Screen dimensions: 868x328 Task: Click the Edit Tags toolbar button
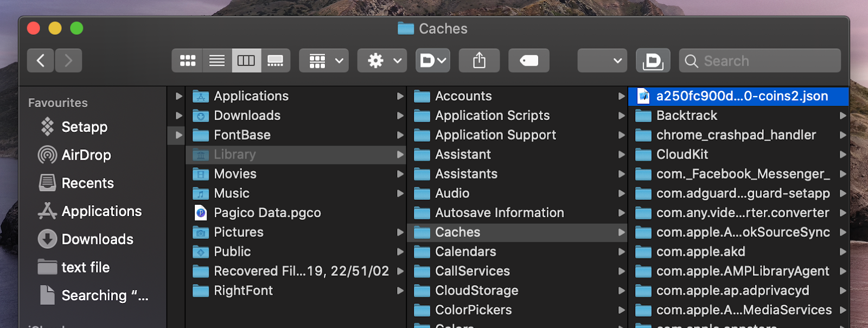pyautogui.click(x=529, y=60)
